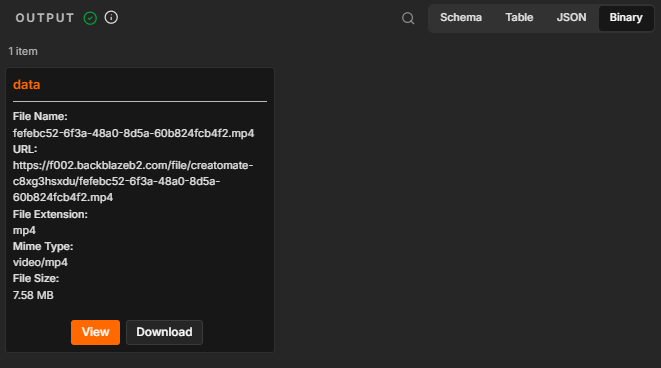This screenshot has height=368, width=661.
Task: Select the Binary view tab
Action: 626,18
